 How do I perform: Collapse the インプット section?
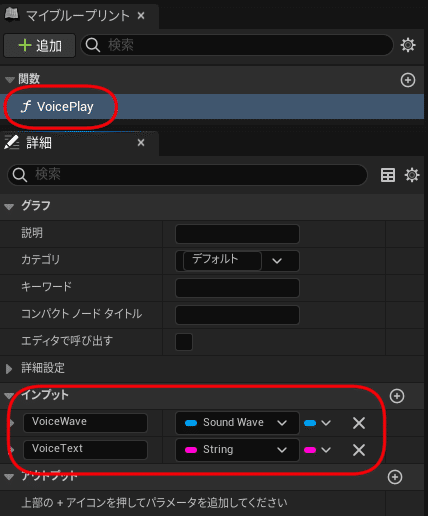(x=9, y=396)
